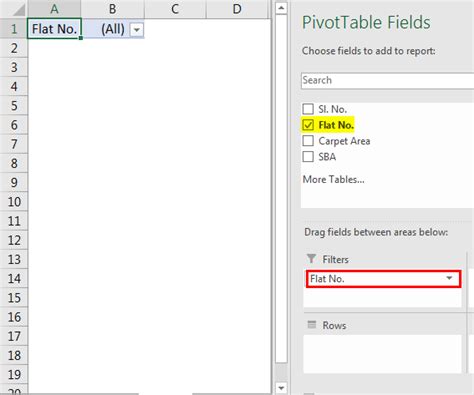Select row 19 header

coord(14,374)
